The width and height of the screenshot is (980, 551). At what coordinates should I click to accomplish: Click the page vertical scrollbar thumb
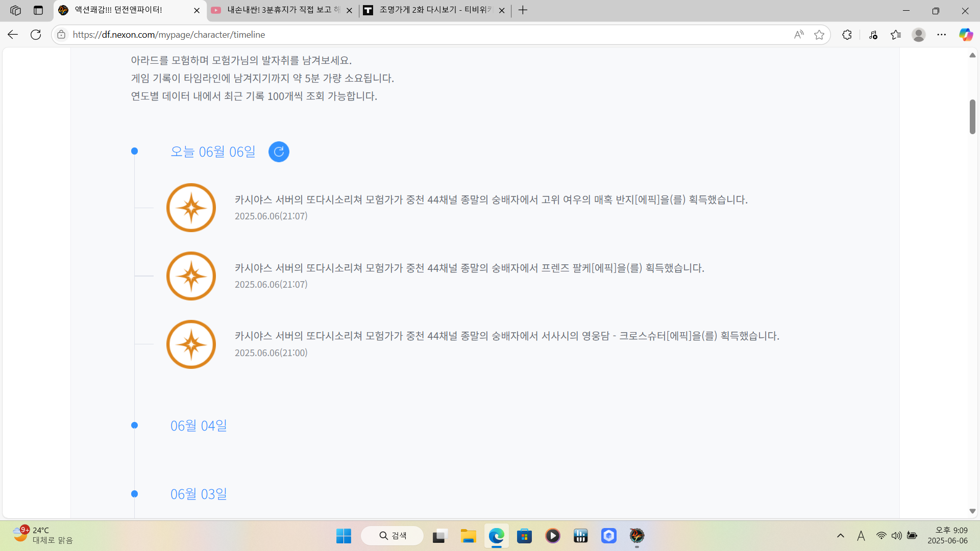[x=972, y=117]
